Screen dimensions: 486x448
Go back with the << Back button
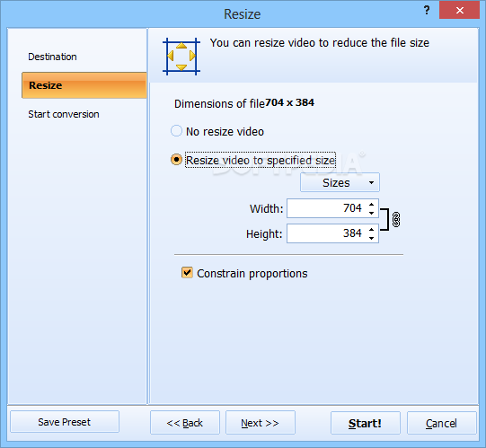[185, 423]
